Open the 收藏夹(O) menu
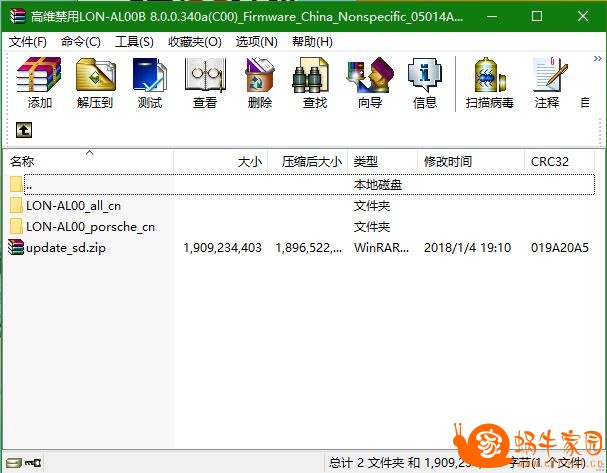The image size is (607, 473). [195, 41]
